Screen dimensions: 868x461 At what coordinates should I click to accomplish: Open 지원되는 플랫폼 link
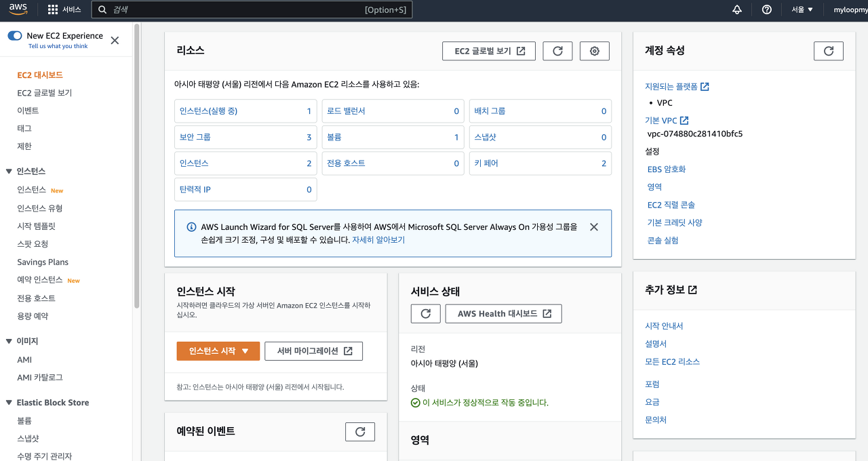(677, 87)
